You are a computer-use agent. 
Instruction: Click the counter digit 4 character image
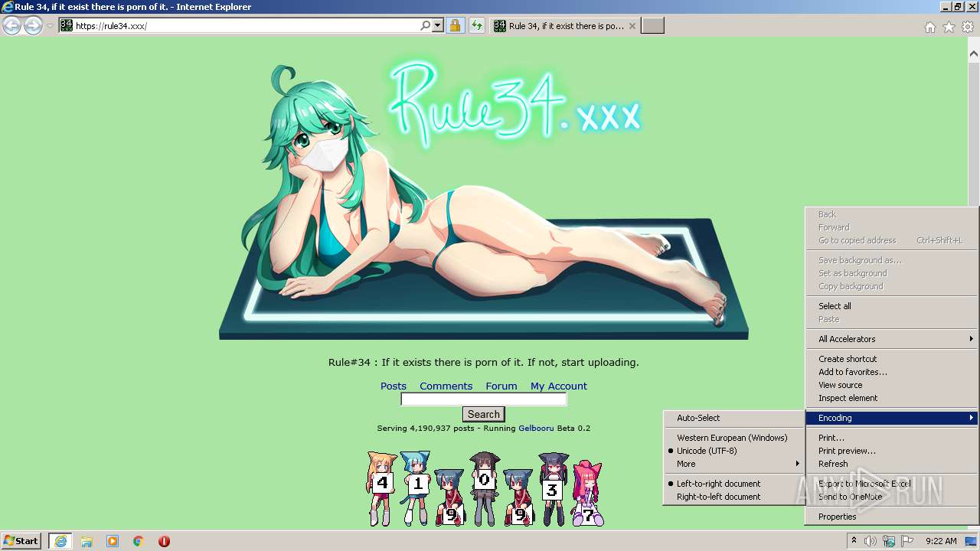(381, 488)
